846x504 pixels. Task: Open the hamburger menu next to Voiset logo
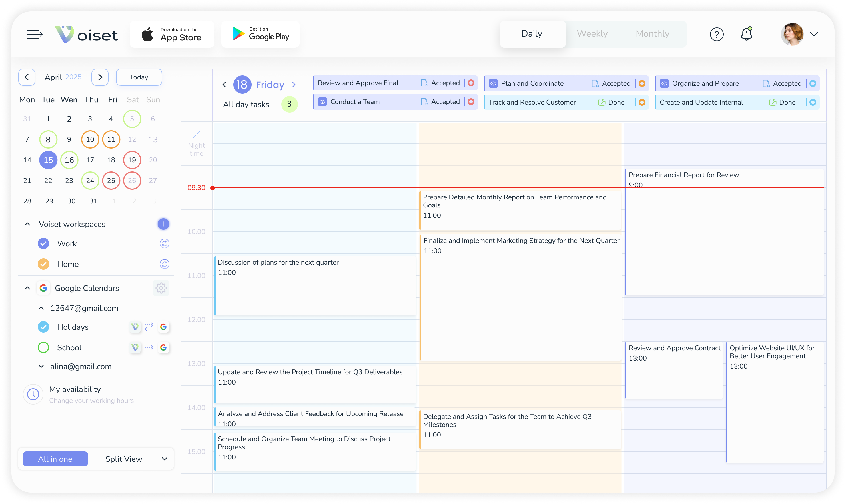click(34, 34)
